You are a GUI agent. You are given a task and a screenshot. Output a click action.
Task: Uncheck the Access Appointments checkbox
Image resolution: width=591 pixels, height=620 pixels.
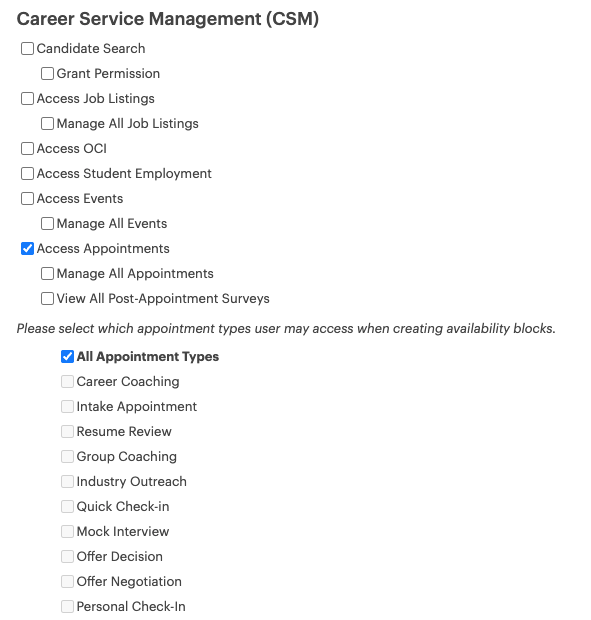[x=27, y=249]
